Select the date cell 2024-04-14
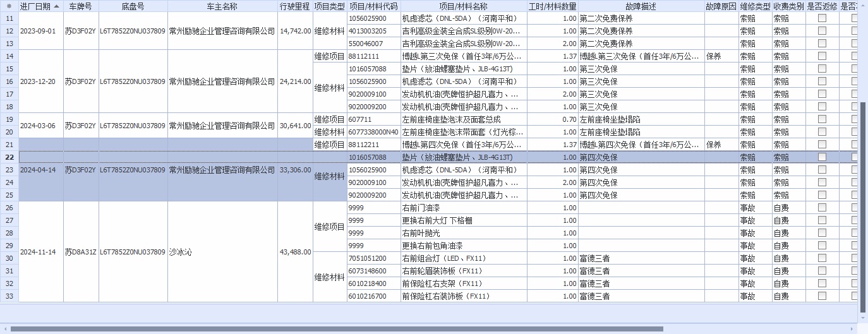 tap(38, 170)
